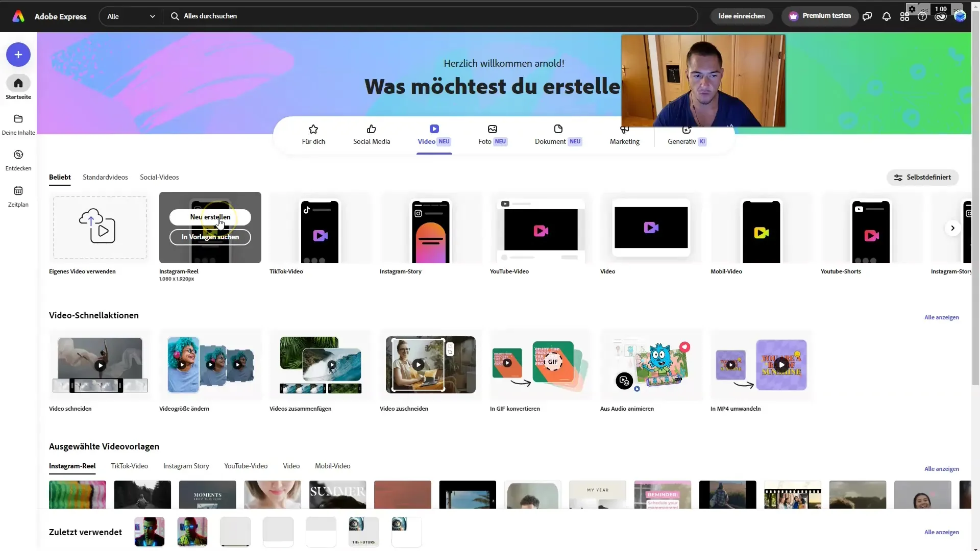Open Video zuschneiden quick action
This screenshot has width=980, height=551.
tap(431, 365)
